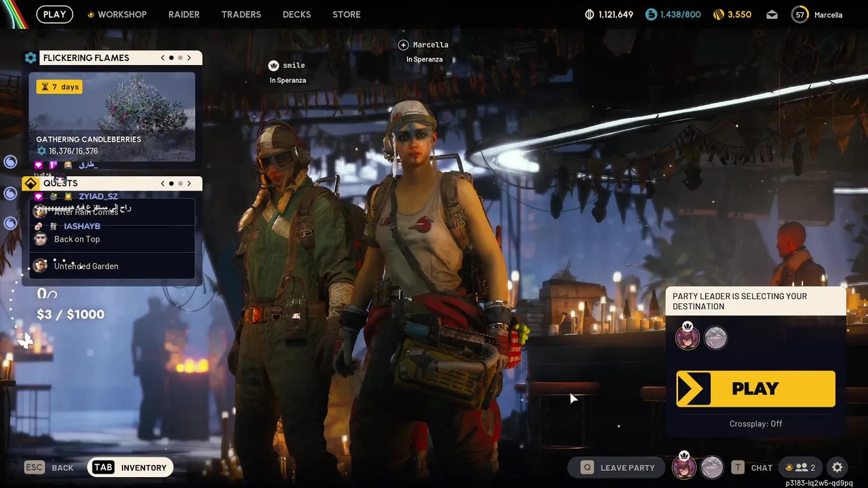The height and width of the screenshot is (488, 868).
Task: Go to previous Flickering Flames page arrow
Action: click(x=163, y=58)
